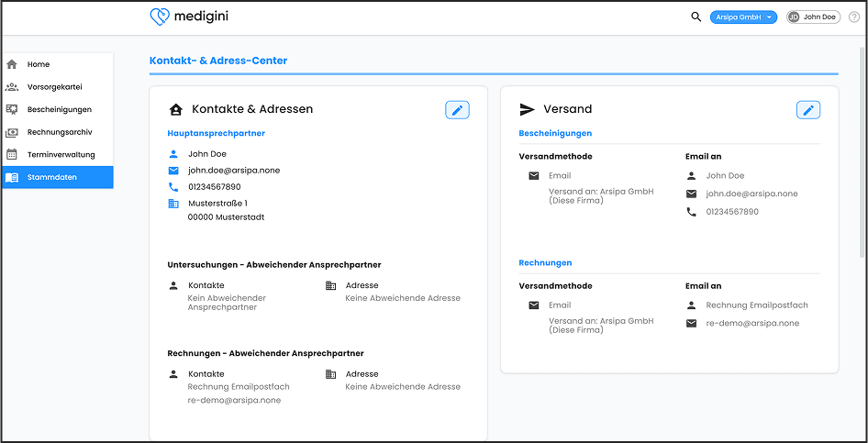Click phone icon in Bescheinigungen Email an
Image resolution: width=868 pixels, height=443 pixels.
(692, 212)
